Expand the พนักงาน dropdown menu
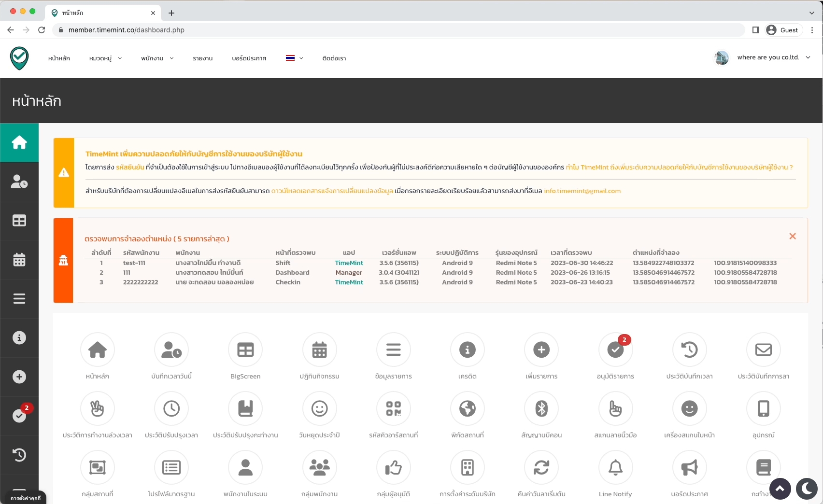This screenshot has height=504, width=823. point(157,58)
